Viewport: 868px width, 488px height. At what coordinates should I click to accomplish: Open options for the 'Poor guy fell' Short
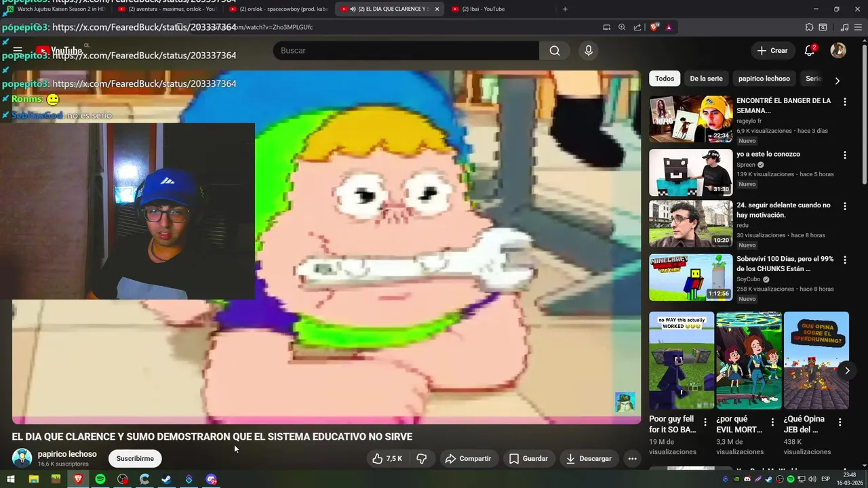coord(705,422)
